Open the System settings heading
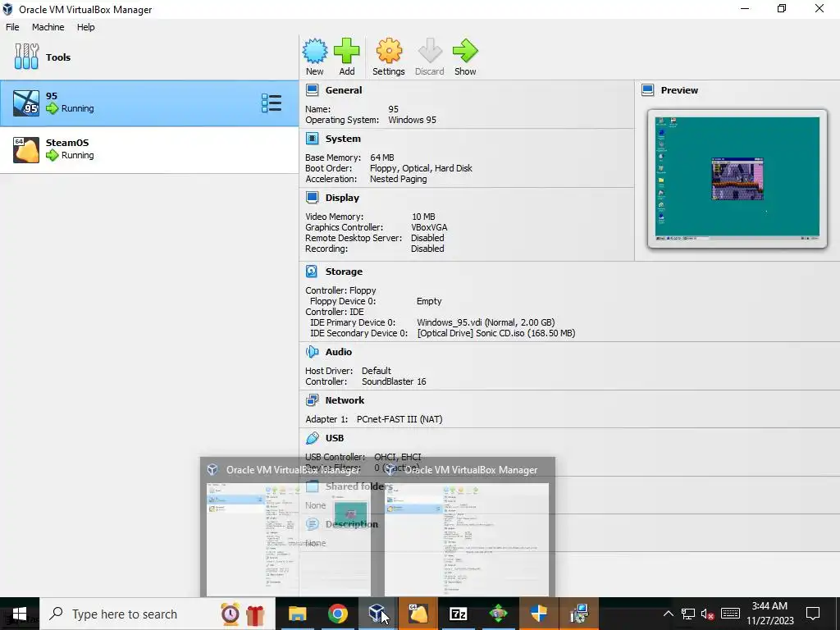Viewport: 840px width, 630px height. click(343, 138)
